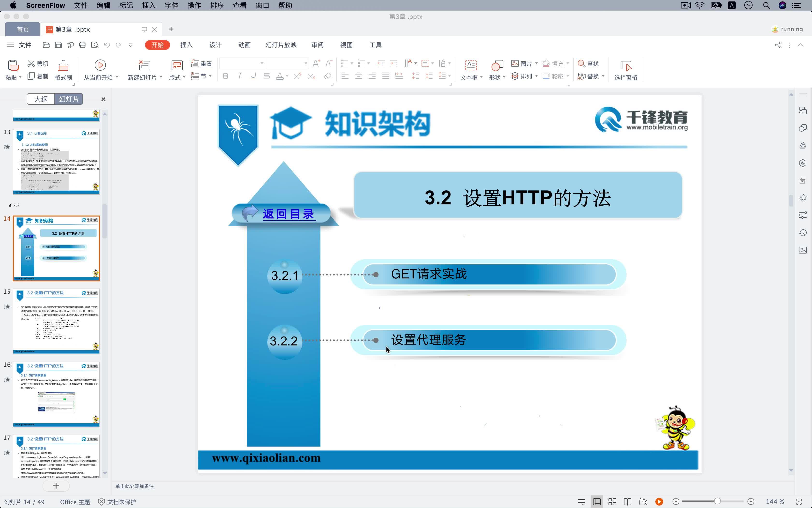Toggle underline formatting
Screen dimensions: 812x508
[253, 76]
